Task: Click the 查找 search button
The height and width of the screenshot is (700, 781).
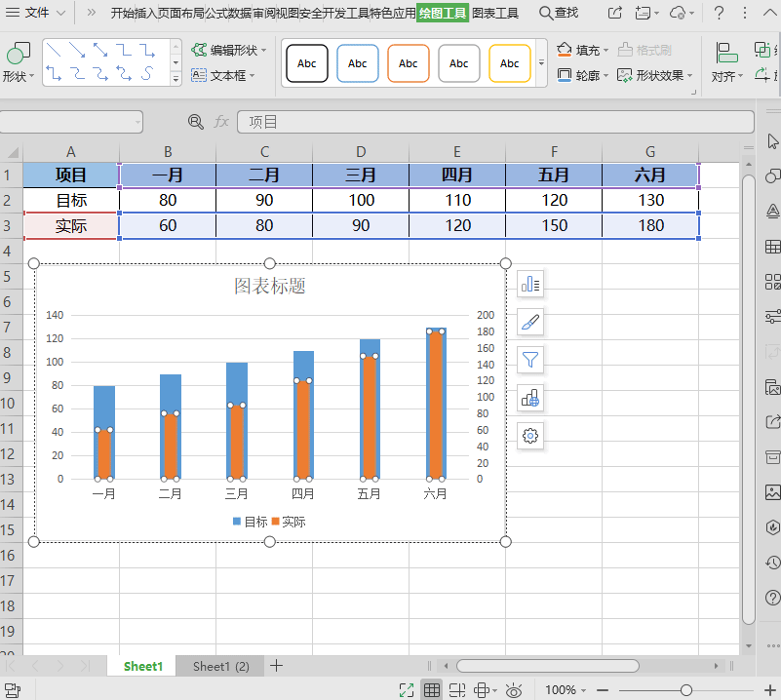Action: point(559,13)
